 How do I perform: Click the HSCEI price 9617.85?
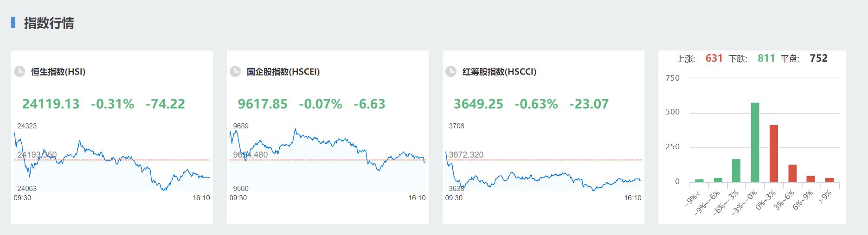coord(263,104)
